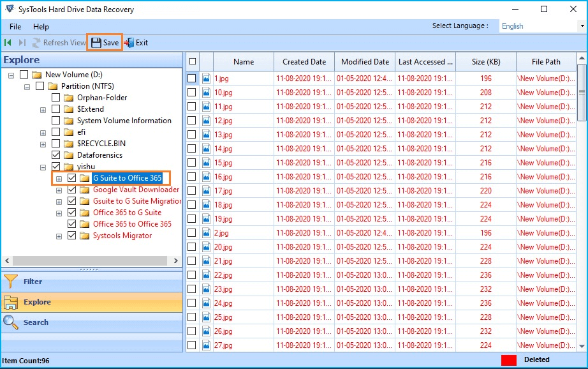Click the image icon of 22.jpg
The height and width of the screenshot is (369, 588).
(206, 275)
